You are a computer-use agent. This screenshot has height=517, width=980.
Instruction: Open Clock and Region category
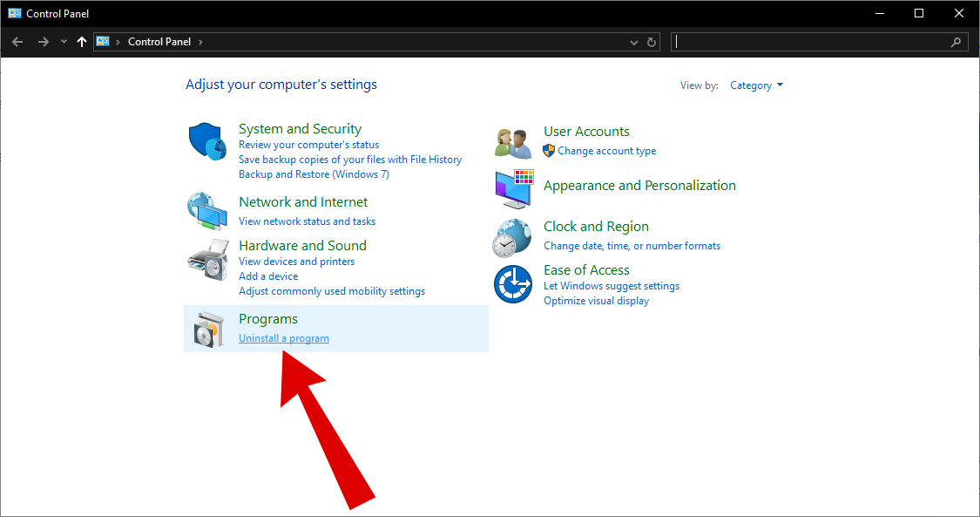click(596, 227)
